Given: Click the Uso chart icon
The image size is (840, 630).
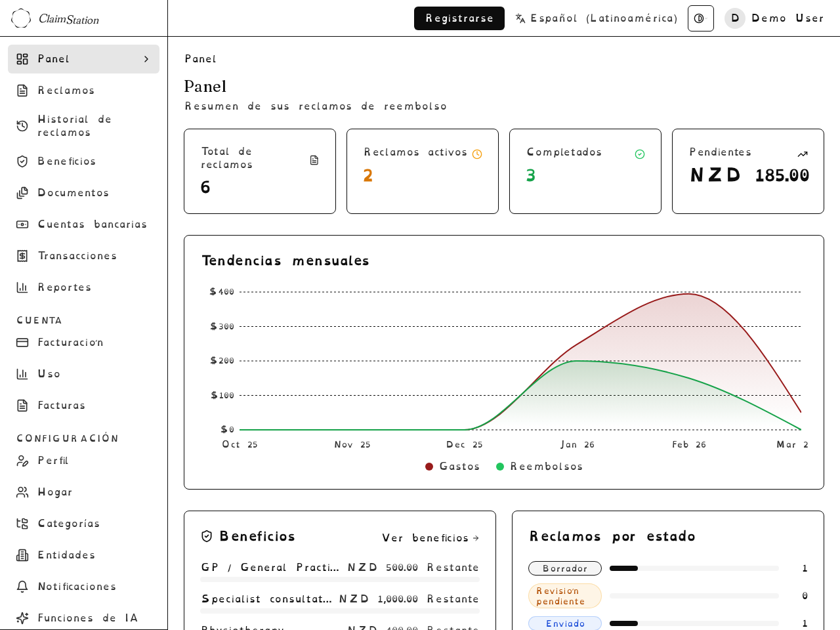Looking at the screenshot, I should [x=22, y=374].
